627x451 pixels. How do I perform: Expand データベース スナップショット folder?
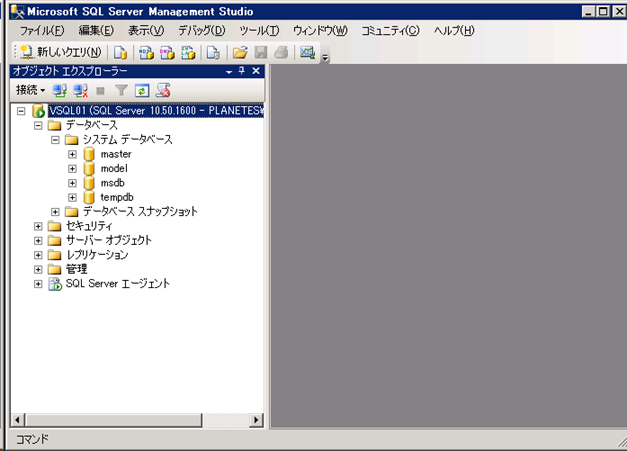coord(55,212)
